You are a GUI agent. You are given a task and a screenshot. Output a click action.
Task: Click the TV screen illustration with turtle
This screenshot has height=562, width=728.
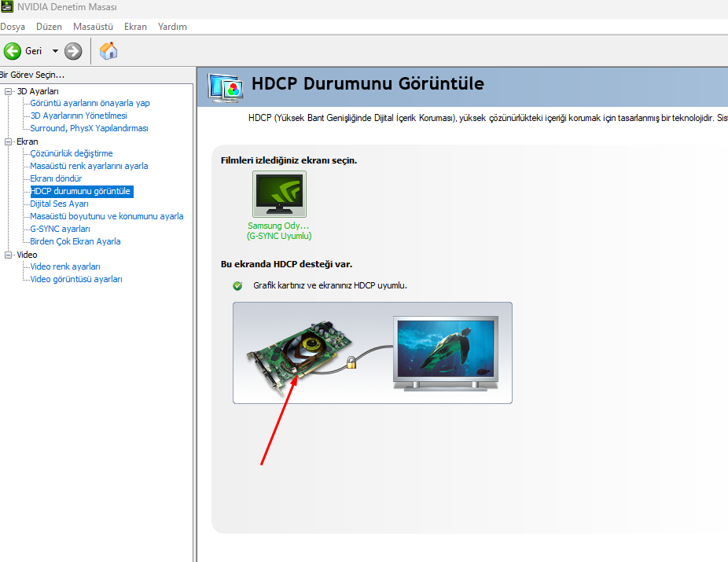tap(446, 354)
